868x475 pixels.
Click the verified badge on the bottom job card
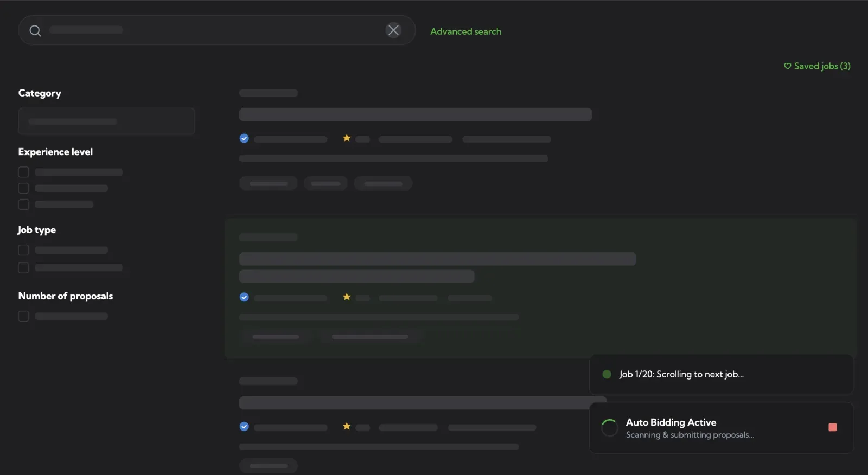[x=244, y=427]
